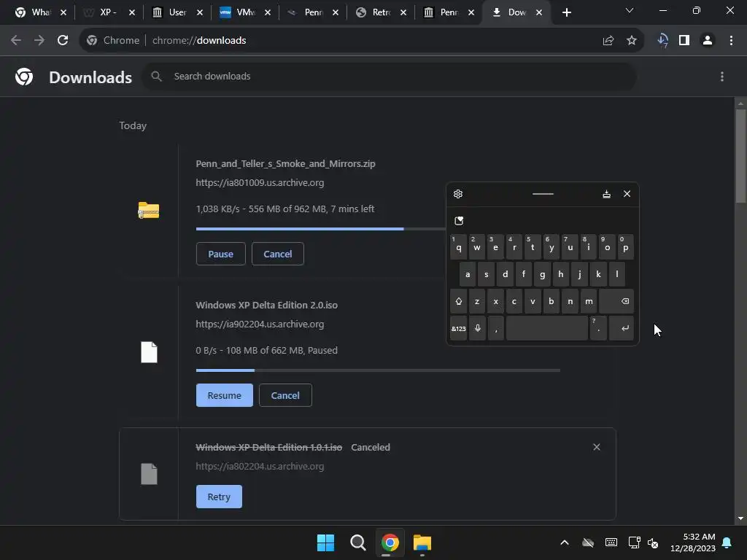Reload the downloads page
Screen dimensions: 747x560
pyautogui.click(x=63, y=41)
